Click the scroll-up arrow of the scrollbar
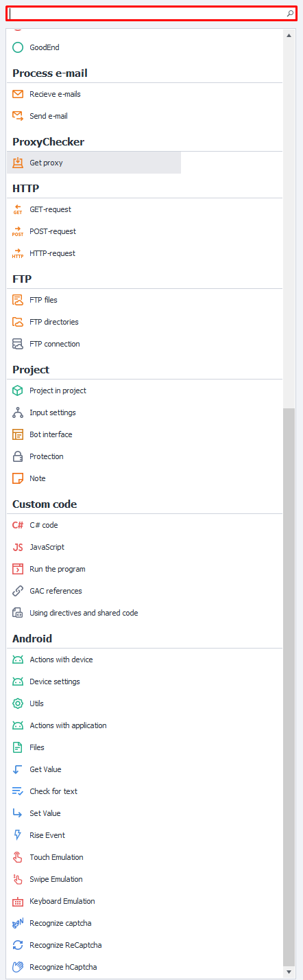 (x=289, y=34)
